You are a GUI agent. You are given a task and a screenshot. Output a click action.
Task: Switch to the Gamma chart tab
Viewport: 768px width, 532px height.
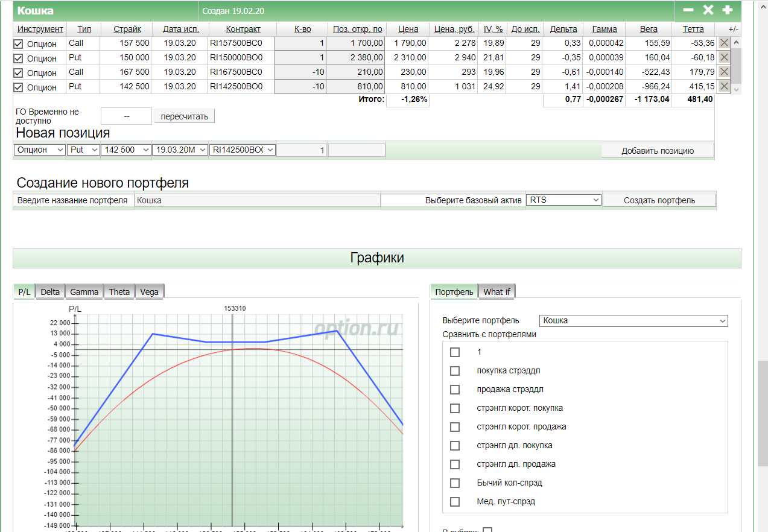[x=84, y=292]
